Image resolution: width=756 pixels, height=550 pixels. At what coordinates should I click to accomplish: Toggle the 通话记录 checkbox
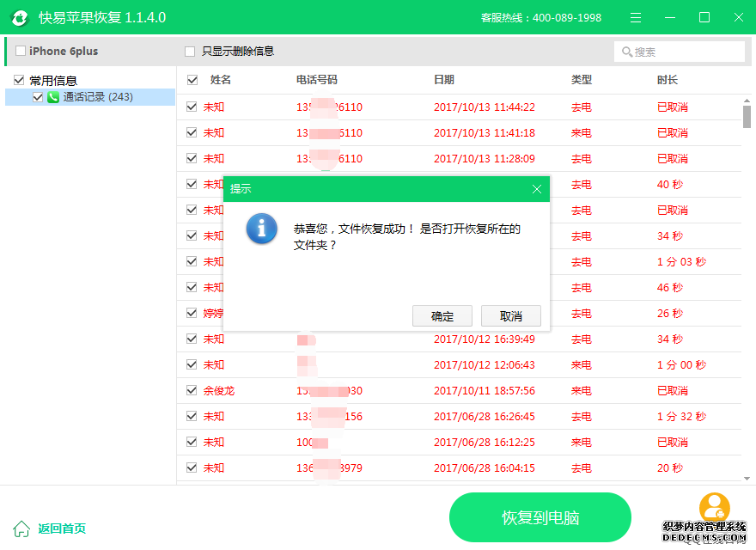click(x=38, y=97)
